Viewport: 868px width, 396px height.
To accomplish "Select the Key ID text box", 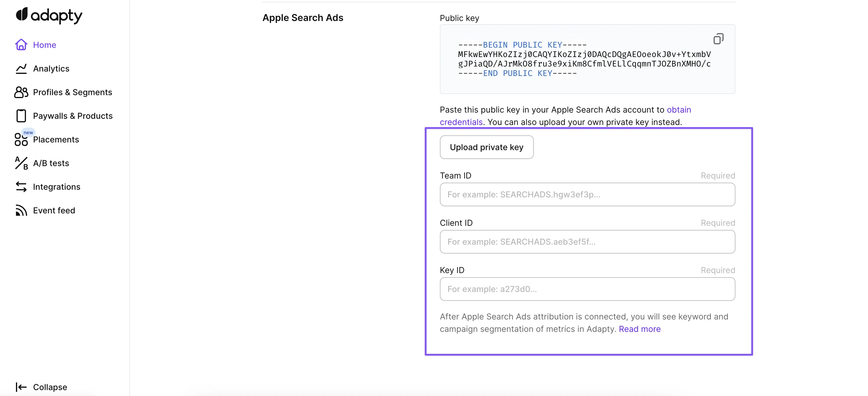I will point(587,289).
